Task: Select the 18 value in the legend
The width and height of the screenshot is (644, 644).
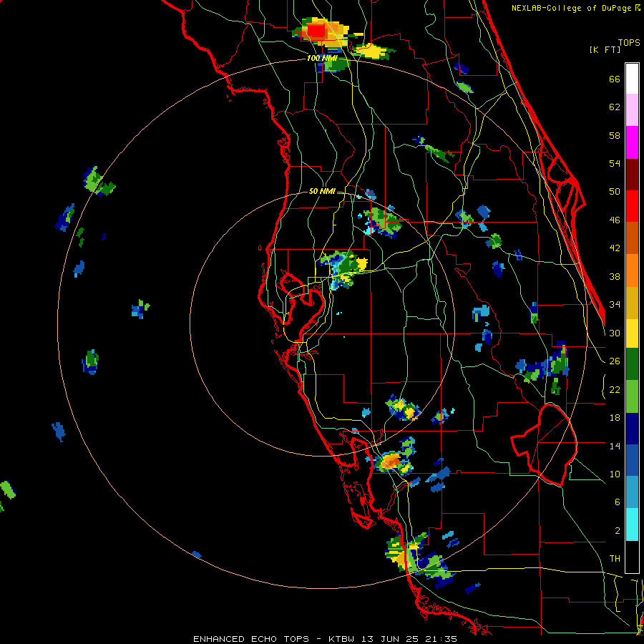Action: click(x=615, y=418)
